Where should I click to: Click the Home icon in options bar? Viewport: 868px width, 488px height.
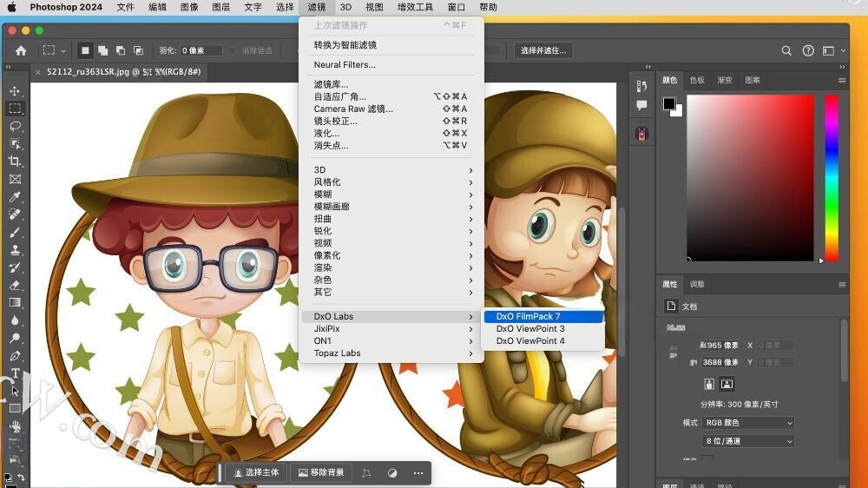point(21,50)
